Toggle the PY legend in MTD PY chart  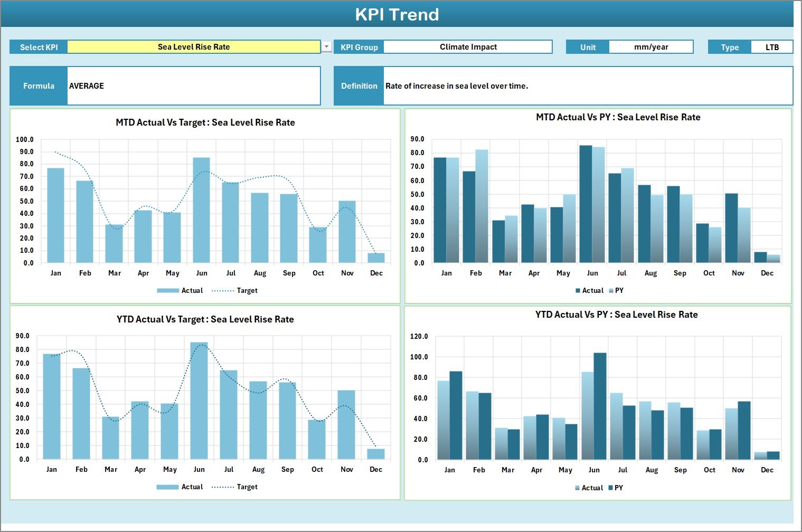(618, 290)
